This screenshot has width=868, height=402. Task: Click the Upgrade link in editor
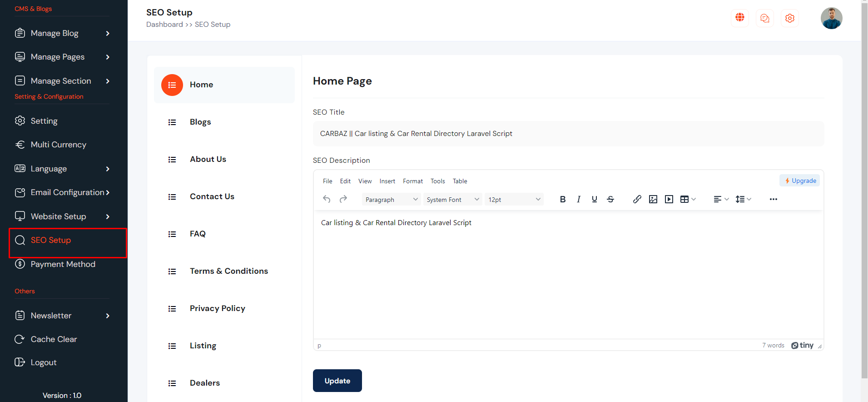click(800, 181)
